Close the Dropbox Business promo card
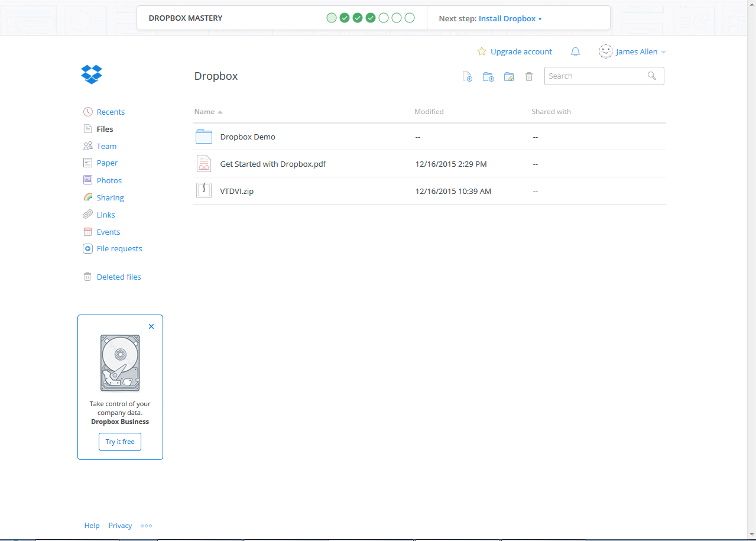Screen dimensions: 756x541 coord(151,326)
